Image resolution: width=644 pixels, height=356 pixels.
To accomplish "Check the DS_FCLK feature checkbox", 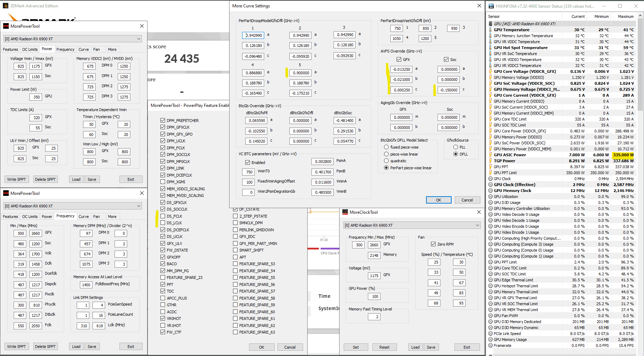I will [x=163, y=216].
